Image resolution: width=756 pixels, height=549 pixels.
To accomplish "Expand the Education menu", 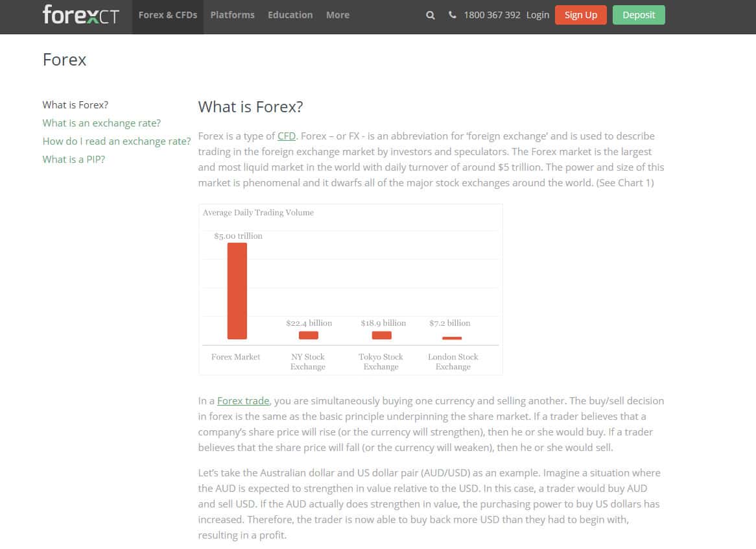I will tap(290, 15).
